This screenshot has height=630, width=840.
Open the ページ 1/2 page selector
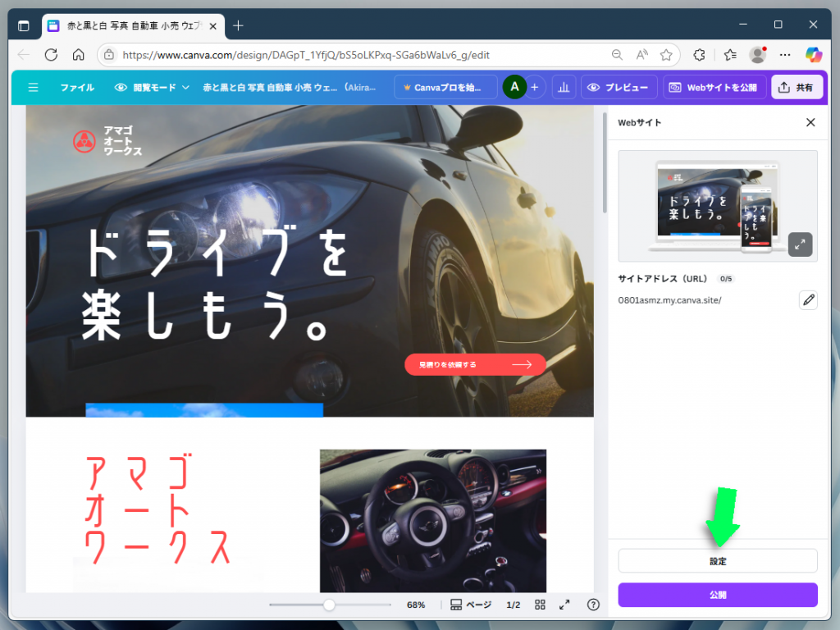[x=484, y=605]
